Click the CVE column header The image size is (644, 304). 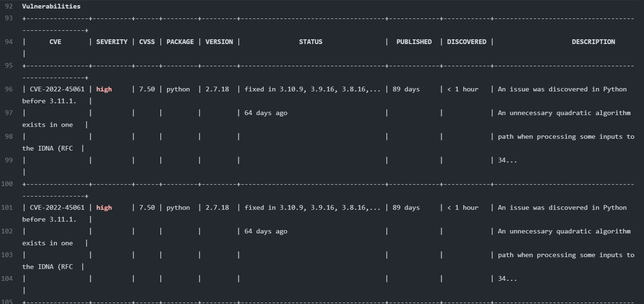pyautogui.click(x=55, y=42)
